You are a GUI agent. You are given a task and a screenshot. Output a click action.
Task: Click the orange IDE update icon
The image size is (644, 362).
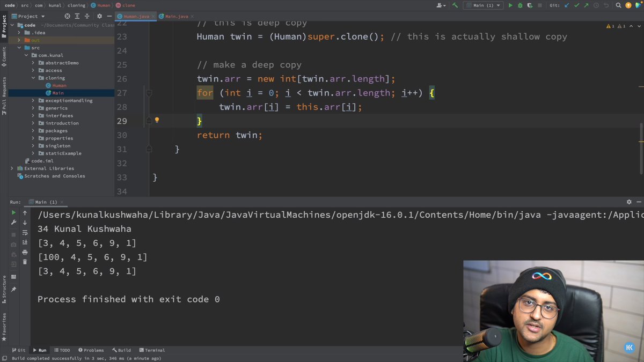pyautogui.click(x=628, y=5)
